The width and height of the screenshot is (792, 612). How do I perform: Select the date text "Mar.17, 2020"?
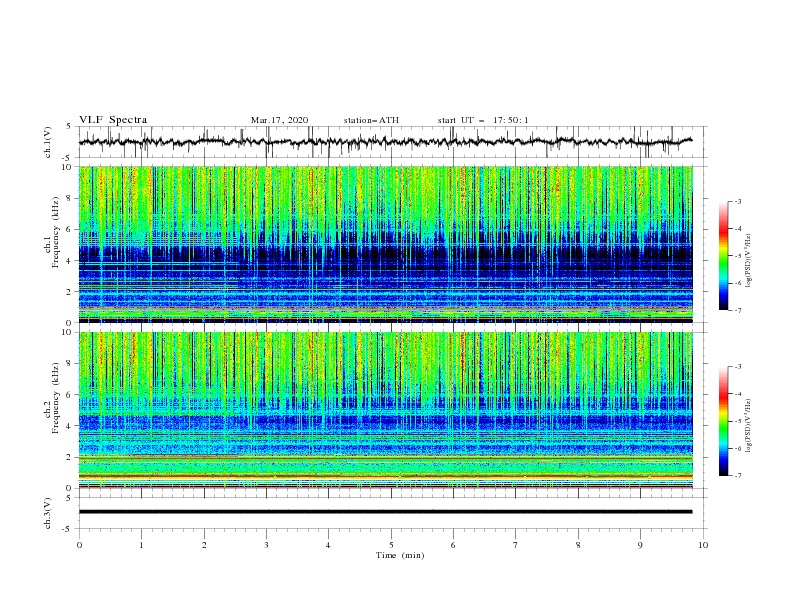pos(279,120)
